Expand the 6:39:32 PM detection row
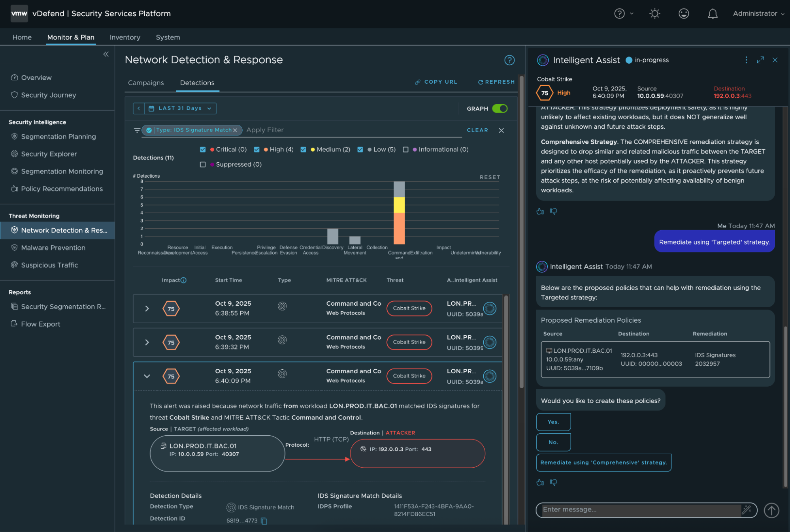The width and height of the screenshot is (790, 532). [147, 342]
